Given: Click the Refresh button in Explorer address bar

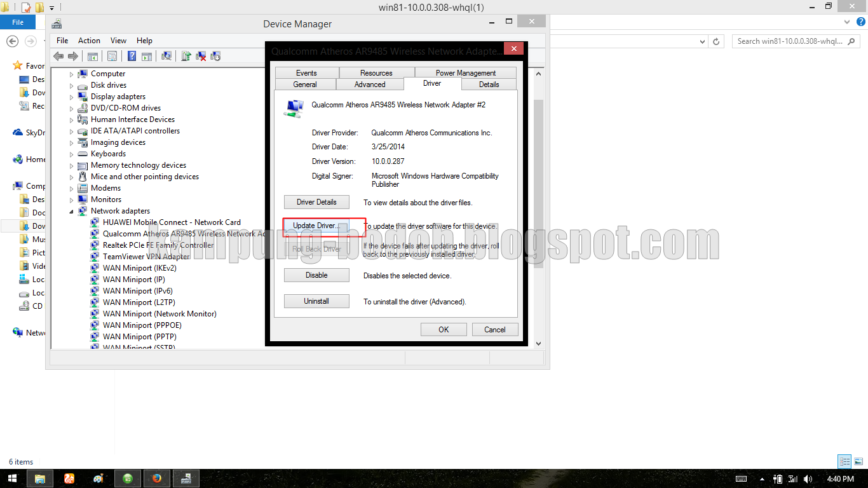Looking at the screenshot, I should tap(717, 41).
